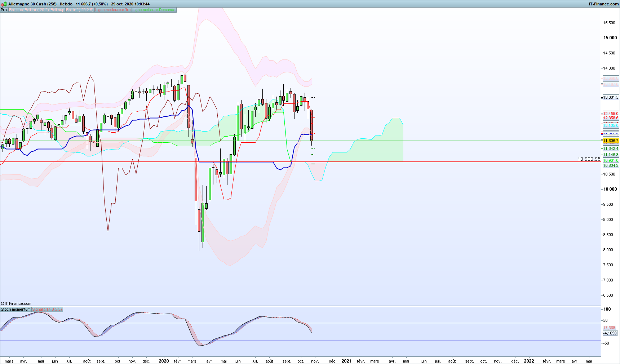
Task: Click the IT-Finance.com text in the title bar
Action: click(604, 4)
